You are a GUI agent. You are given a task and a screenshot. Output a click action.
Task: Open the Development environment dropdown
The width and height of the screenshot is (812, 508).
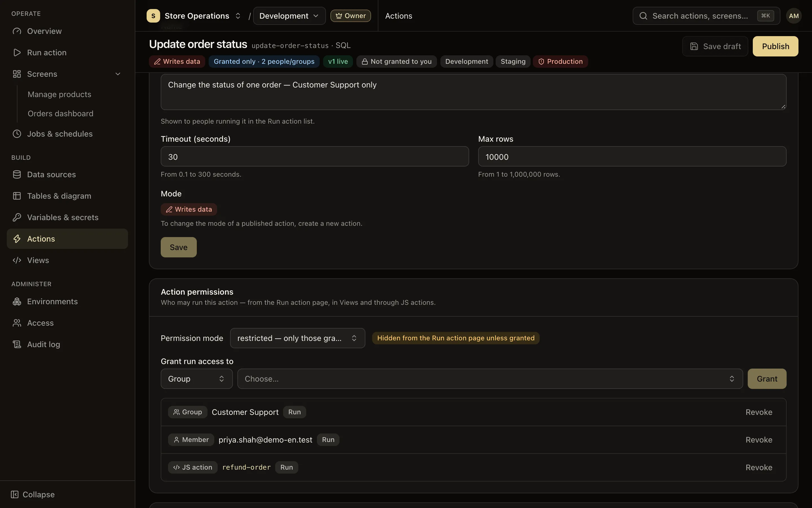289,16
